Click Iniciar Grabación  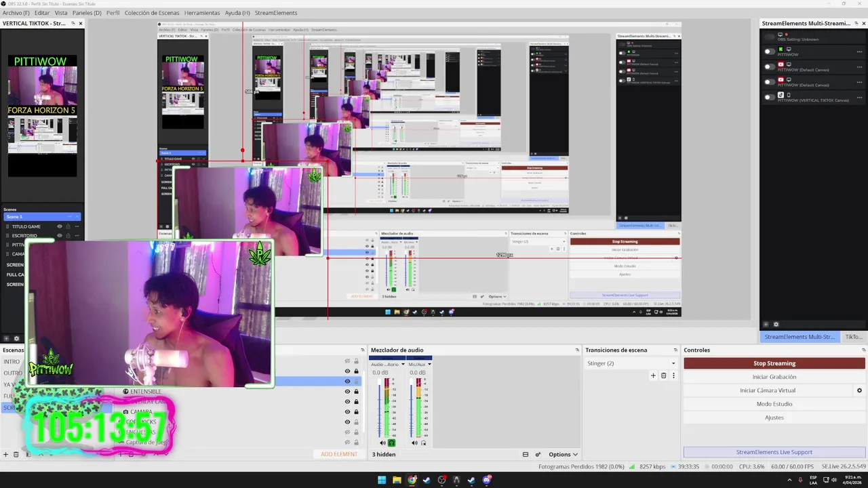774,377
